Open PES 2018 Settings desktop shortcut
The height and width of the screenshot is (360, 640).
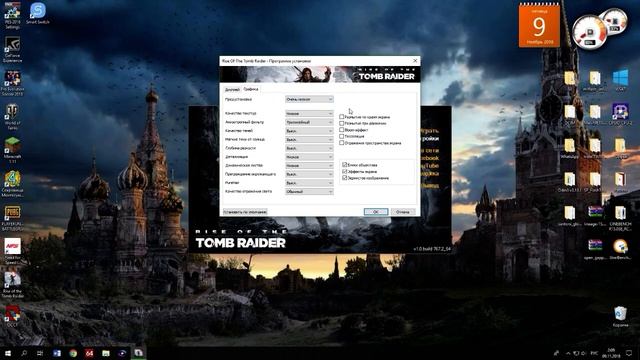pos(12,15)
